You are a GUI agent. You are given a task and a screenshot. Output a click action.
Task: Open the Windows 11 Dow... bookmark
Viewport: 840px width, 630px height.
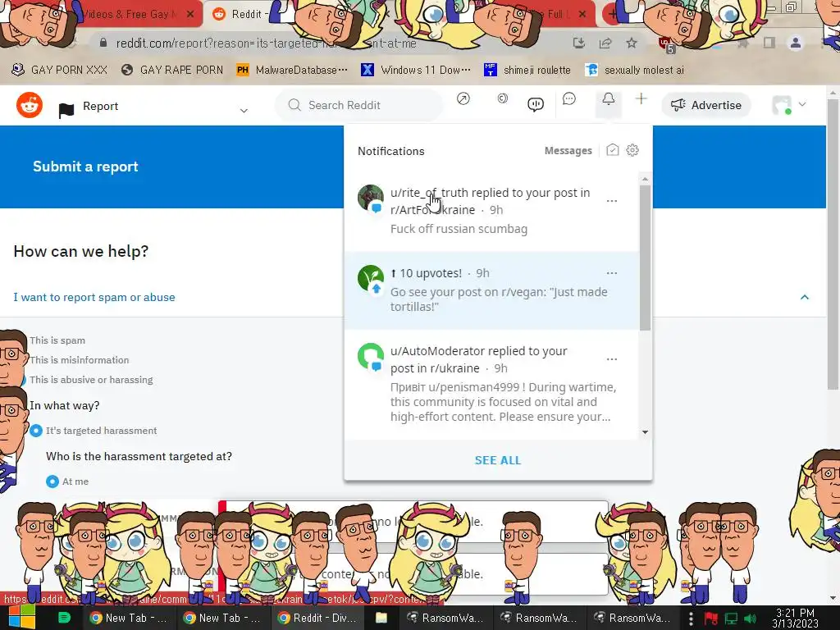click(x=416, y=70)
